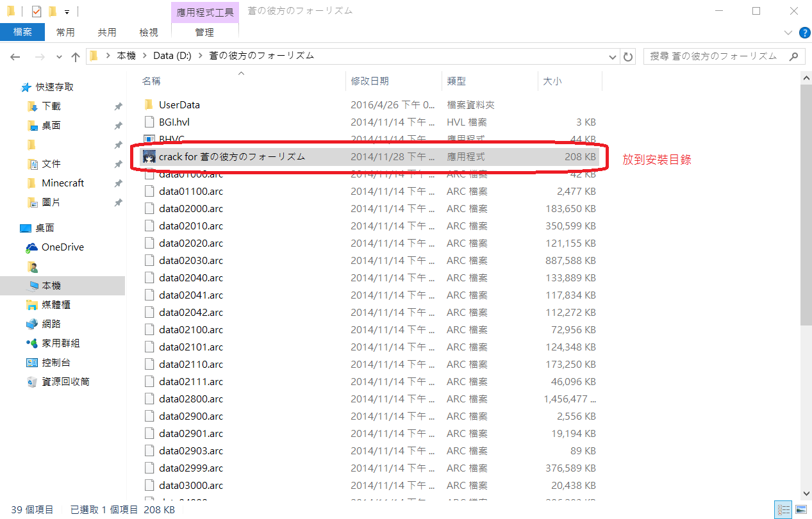Go back with the left arrow button
812x519 pixels.
[16, 56]
